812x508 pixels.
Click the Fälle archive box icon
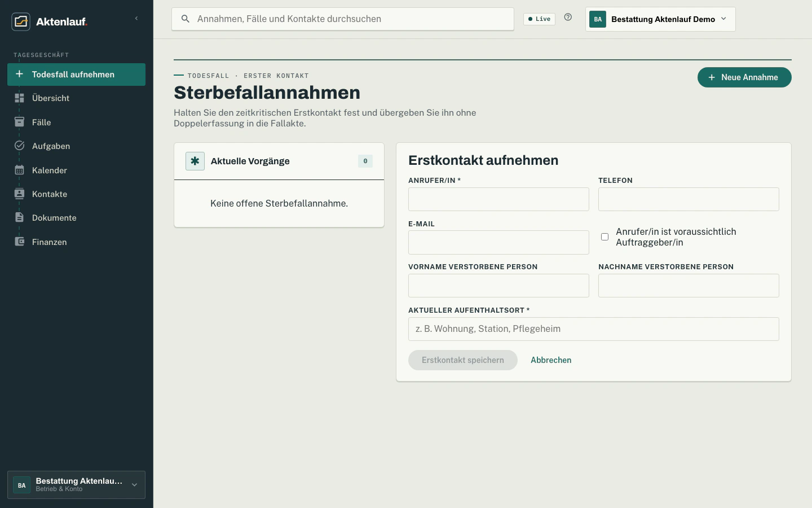click(x=19, y=122)
